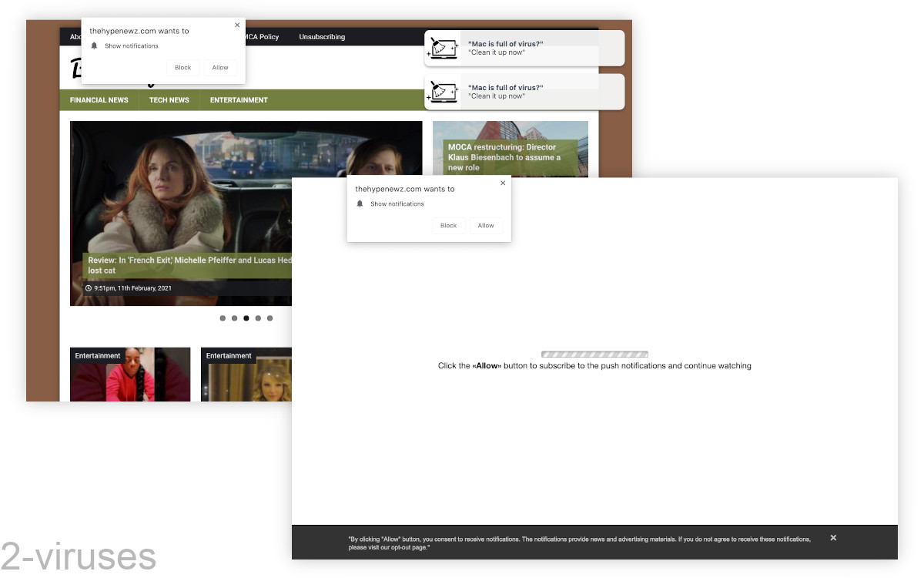Click Allow in the center notification prompt
The height and width of the screenshot is (578, 924).
(486, 225)
